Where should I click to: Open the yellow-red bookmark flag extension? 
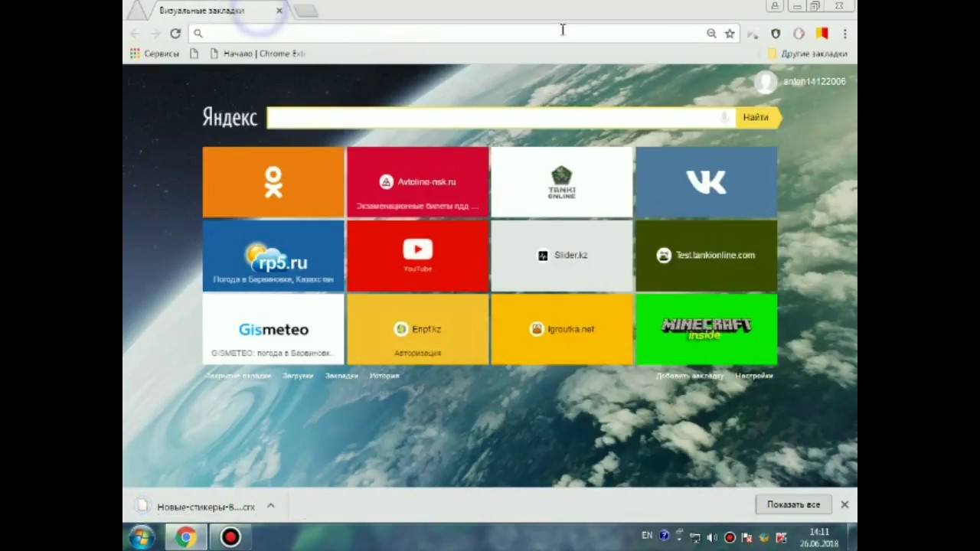822,33
